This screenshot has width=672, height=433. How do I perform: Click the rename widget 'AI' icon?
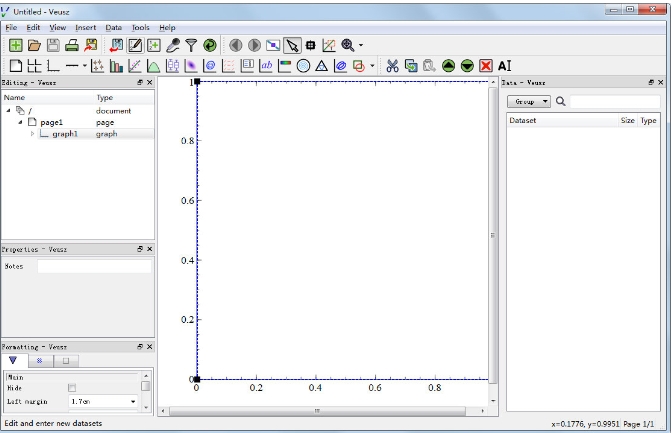coord(505,66)
